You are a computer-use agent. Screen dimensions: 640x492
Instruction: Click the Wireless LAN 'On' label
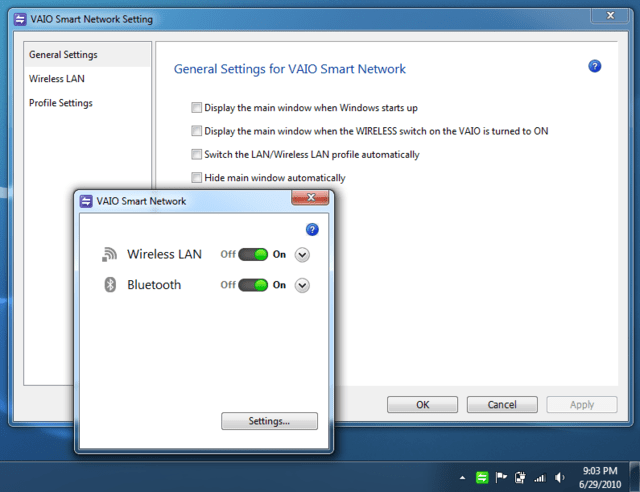pyautogui.click(x=279, y=254)
